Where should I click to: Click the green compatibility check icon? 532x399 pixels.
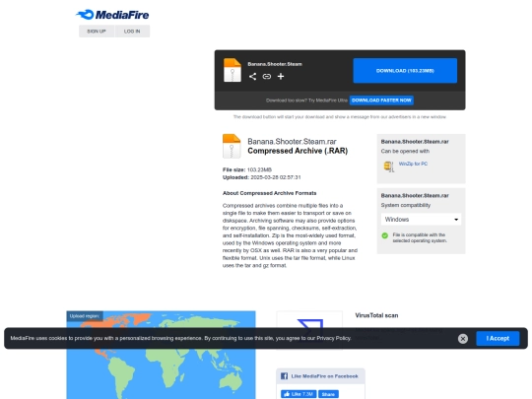(x=385, y=235)
